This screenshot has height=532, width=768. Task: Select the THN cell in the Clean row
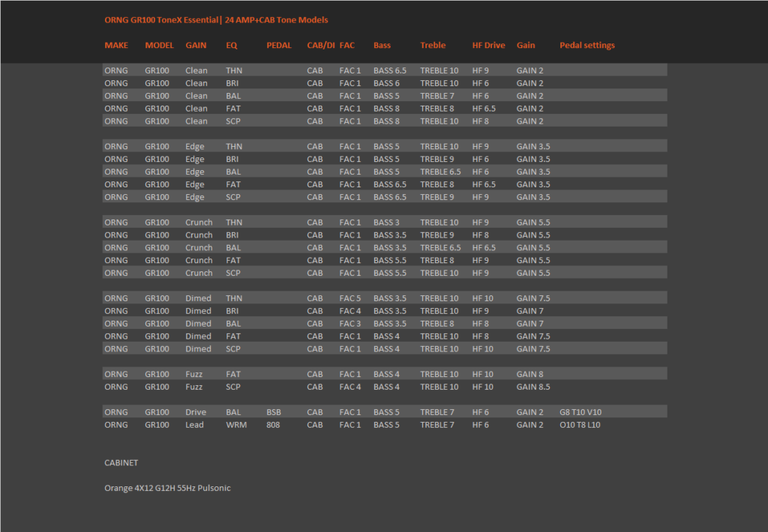[234, 70]
